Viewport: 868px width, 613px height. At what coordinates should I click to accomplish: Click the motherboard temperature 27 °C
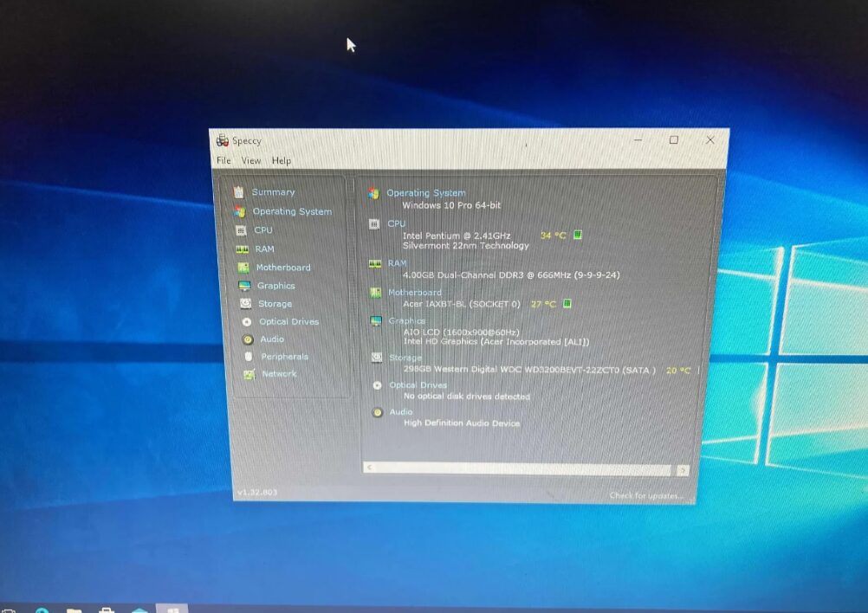(544, 304)
